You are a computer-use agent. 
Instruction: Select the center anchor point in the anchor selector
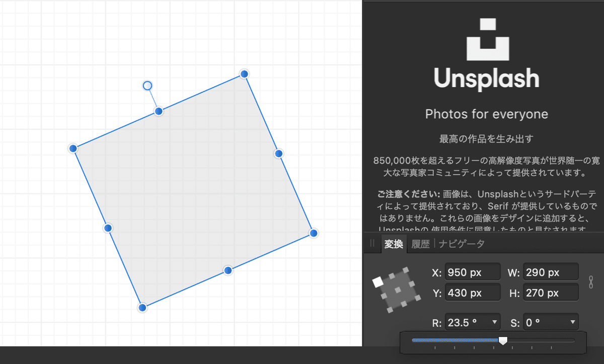(398, 290)
